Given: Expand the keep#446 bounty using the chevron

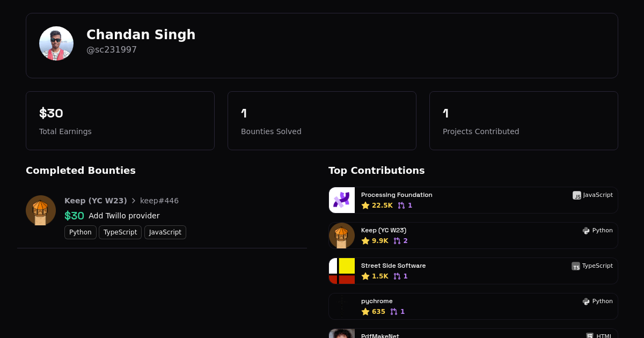Looking at the screenshot, I should [133, 201].
